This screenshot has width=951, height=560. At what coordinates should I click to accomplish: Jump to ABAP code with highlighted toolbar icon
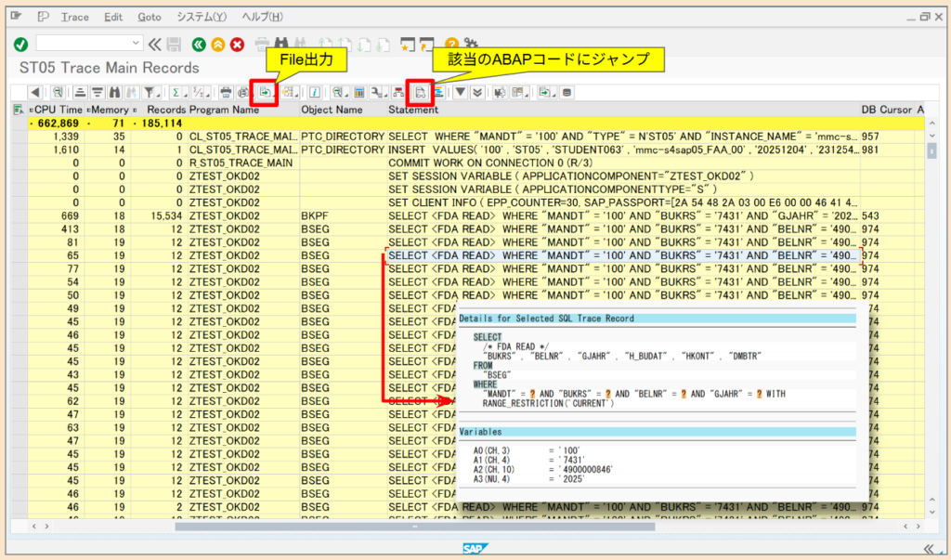pyautogui.click(x=420, y=92)
